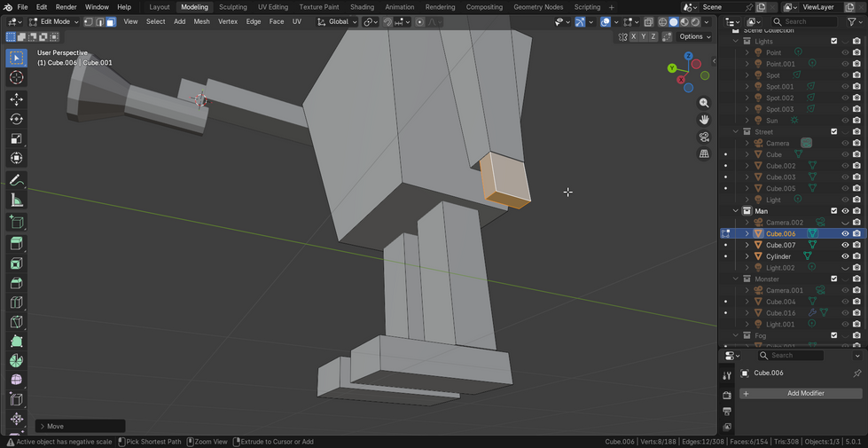The image size is (868, 448).
Task: Click the green Y axis gizmo
Action: (x=671, y=68)
